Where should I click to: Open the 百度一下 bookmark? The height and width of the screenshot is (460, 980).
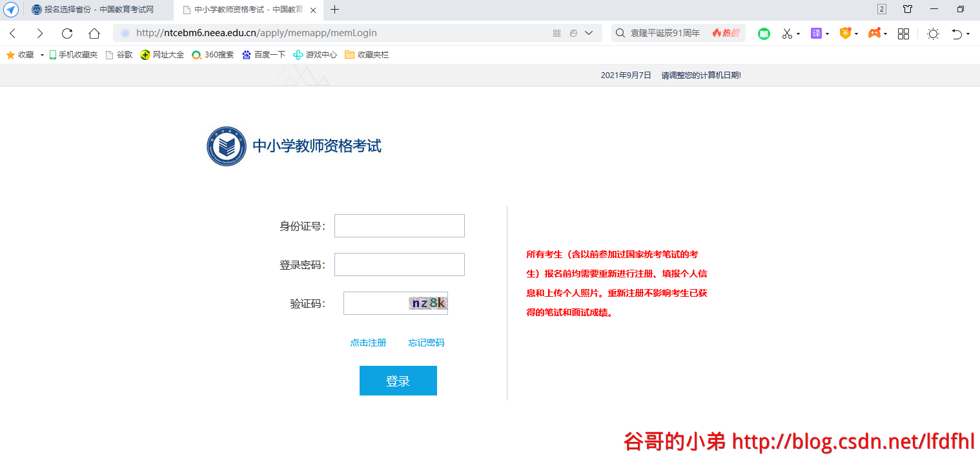pyautogui.click(x=263, y=55)
